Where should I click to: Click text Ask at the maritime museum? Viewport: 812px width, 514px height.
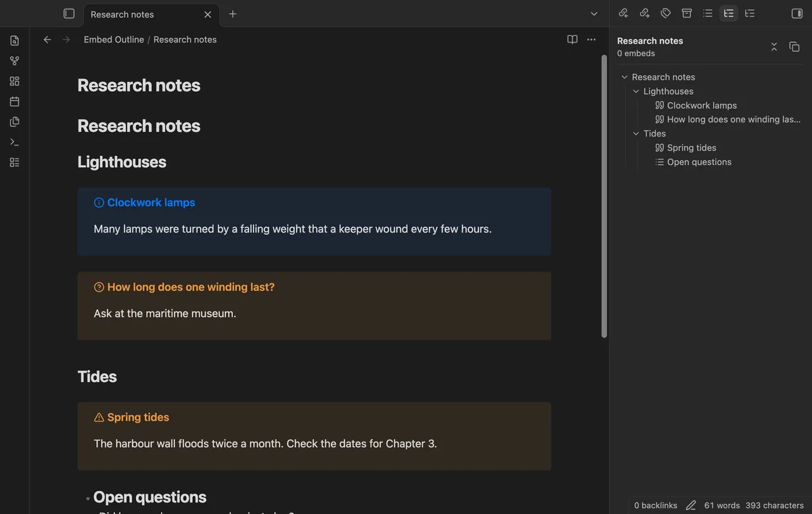pos(165,314)
